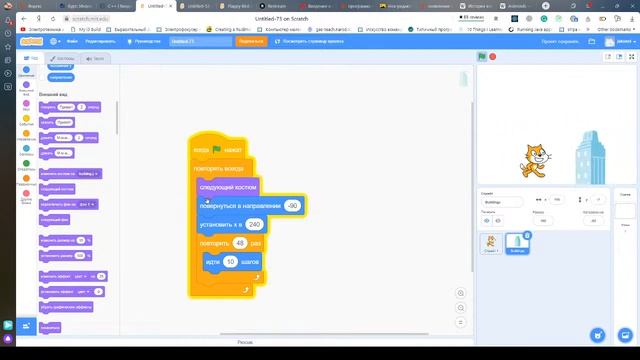Viewport: 640px width, 360px height.
Task: Open the Add Extension button
Action: tap(26, 327)
